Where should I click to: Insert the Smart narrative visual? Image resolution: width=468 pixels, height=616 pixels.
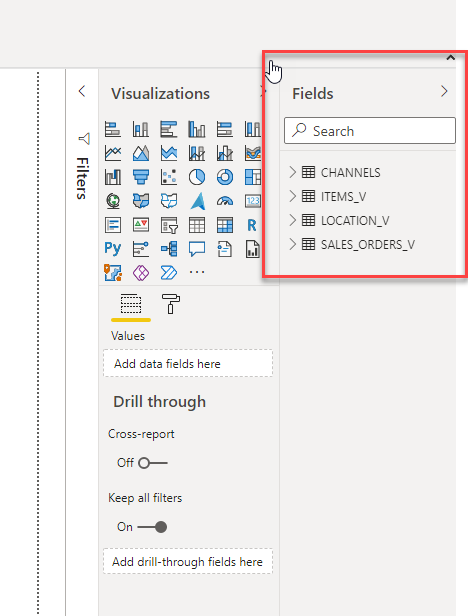(x=225, y=249)
